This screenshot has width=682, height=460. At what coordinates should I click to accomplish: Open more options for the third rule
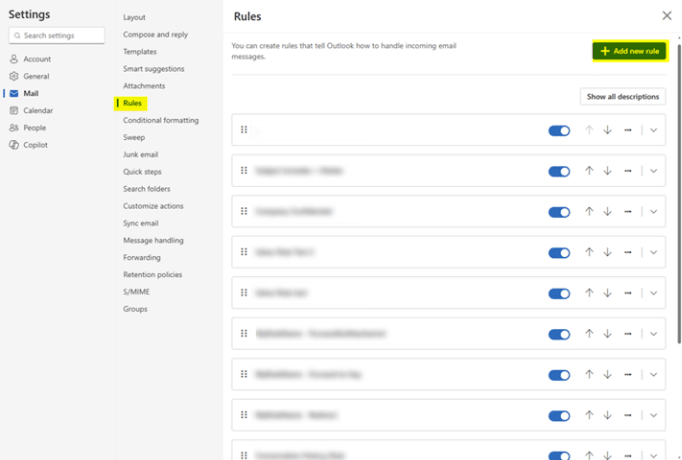[x=627, y=212]
